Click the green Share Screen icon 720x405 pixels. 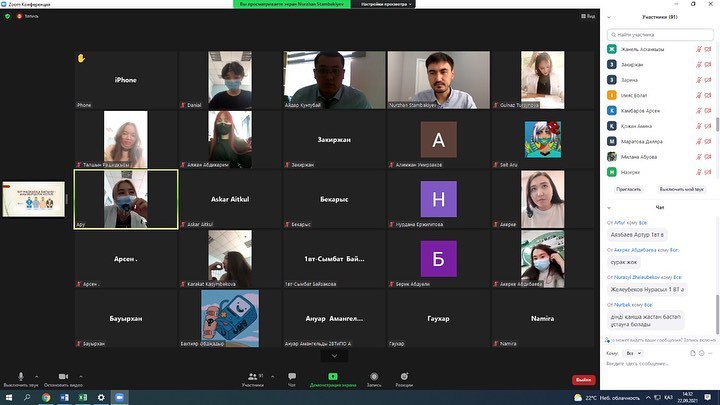[x=333, y=376]
